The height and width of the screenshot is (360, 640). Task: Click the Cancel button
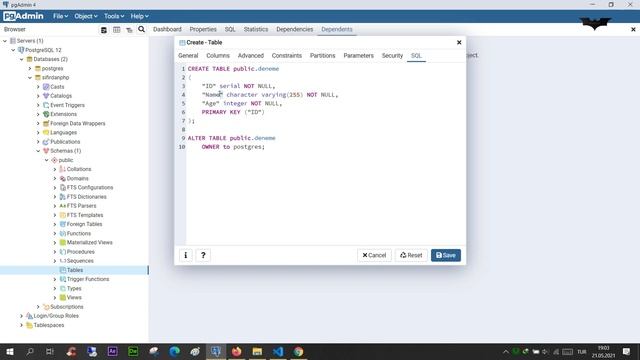(374, 255)
